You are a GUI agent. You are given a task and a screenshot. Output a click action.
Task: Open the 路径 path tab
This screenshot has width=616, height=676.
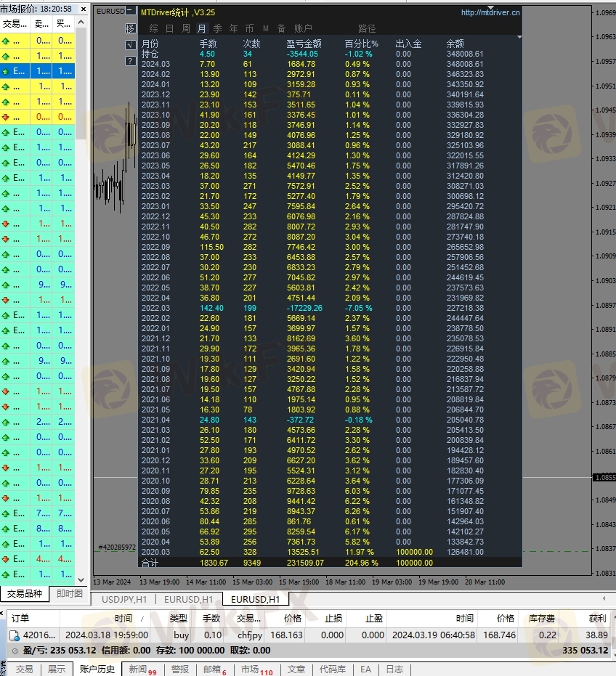pos(367,28)
